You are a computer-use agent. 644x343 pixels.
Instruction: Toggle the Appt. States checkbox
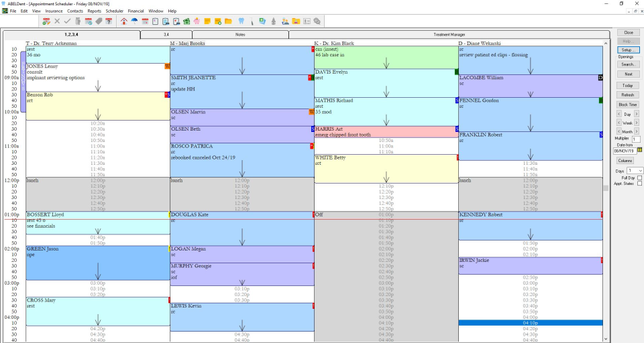click(x=639, y=184)
